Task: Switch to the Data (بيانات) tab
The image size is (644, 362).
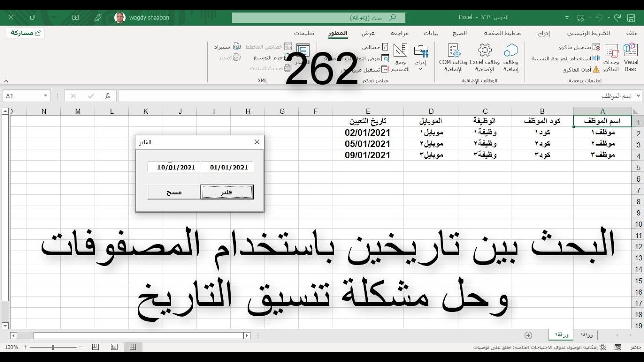Action: [x=431, y=33]
